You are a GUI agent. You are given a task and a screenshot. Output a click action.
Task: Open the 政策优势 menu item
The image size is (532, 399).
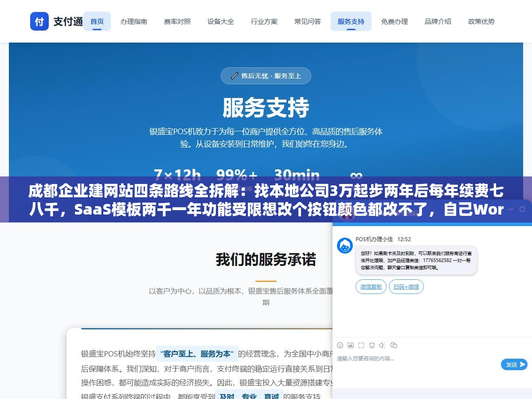(x=481, y=21)
